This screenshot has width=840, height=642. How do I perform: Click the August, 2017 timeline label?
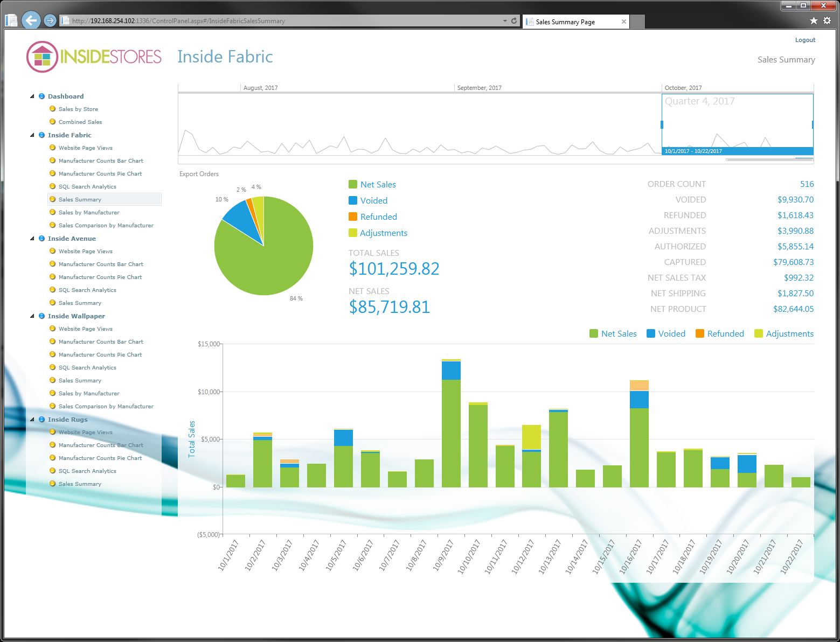[260, 88]
